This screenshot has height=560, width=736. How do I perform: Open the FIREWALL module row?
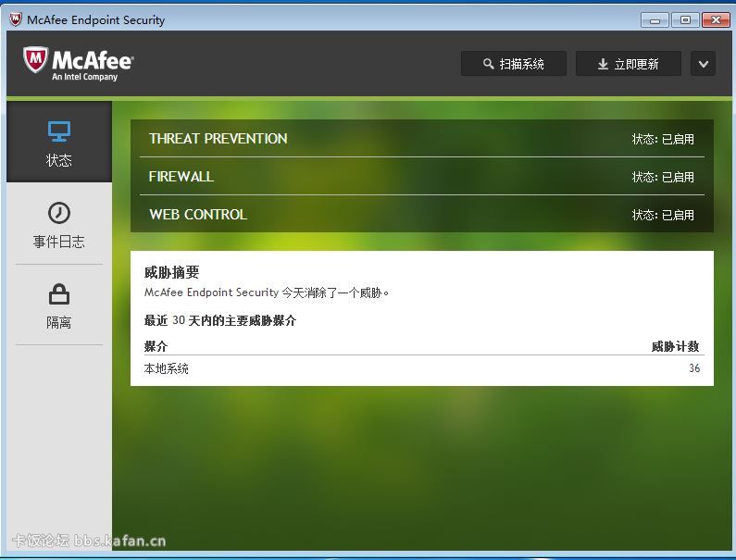[422, 176]
